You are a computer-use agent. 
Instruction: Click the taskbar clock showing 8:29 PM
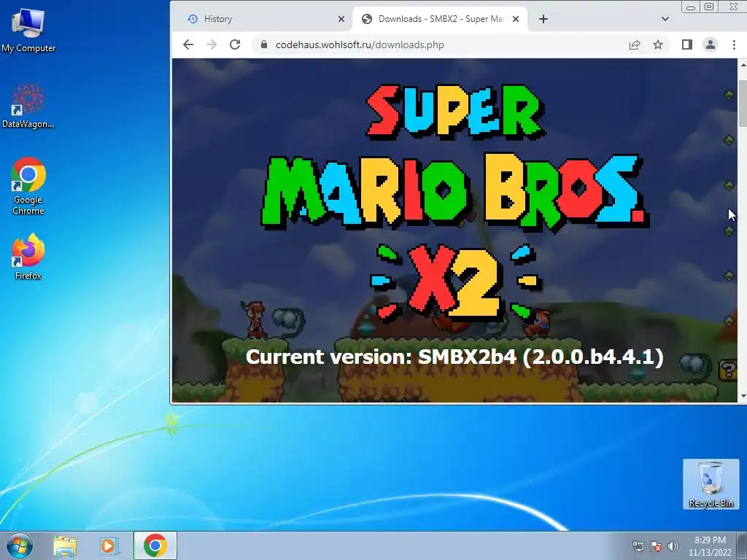710,546
